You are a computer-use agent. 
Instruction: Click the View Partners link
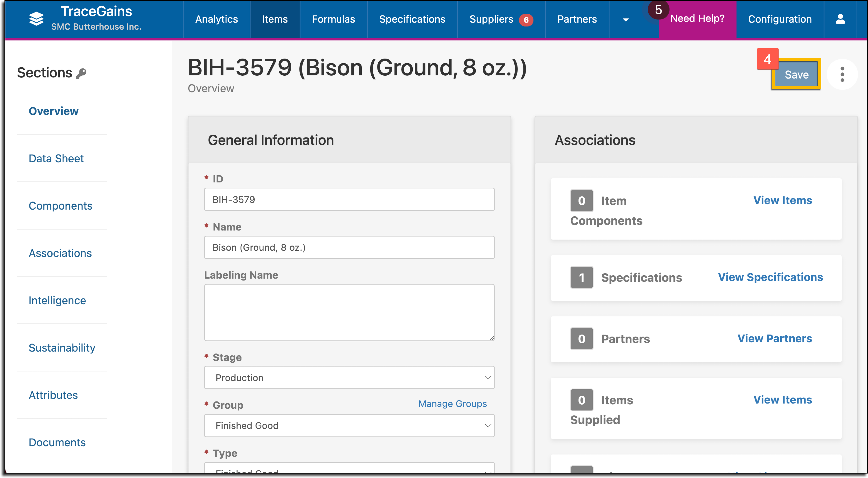click(x=775, y=338)
